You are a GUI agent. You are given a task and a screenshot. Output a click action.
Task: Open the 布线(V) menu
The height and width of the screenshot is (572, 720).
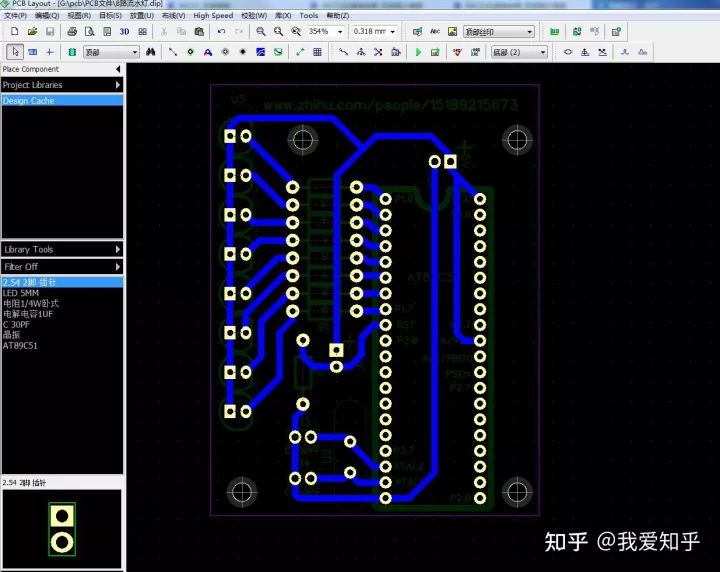174,15
